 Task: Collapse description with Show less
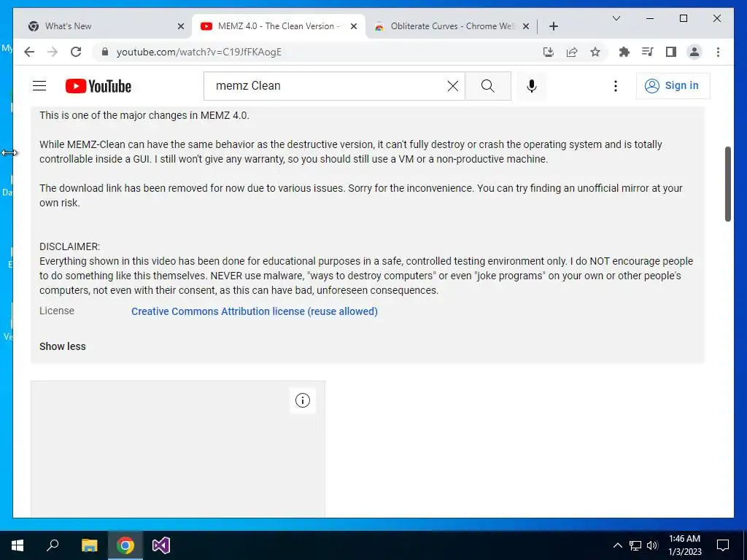pos(63,346)
